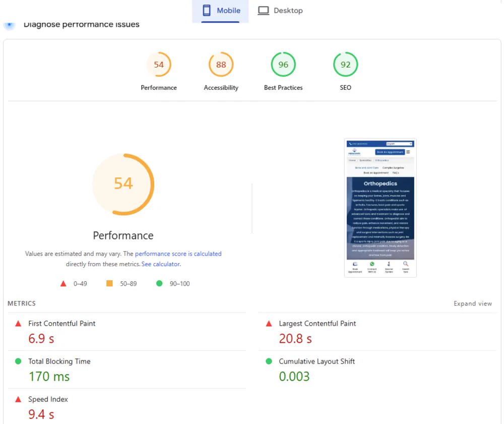This screenshot has width=504, height=424.
Task: Click the red triangle beside Largest Contentful Paint
Action: (x=269, y=323)
